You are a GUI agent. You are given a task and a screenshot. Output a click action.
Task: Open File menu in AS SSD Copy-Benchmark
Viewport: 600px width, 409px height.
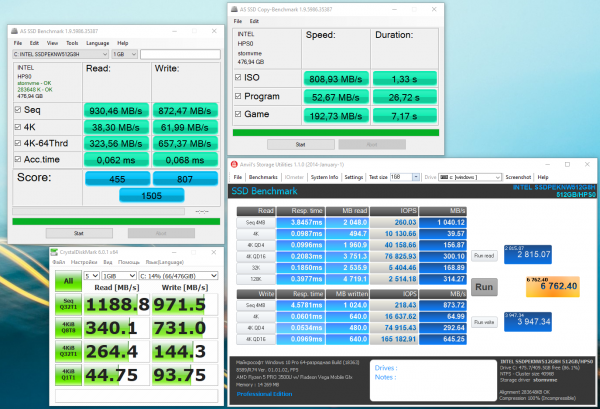pyautogui.click(x=238, y=21)
